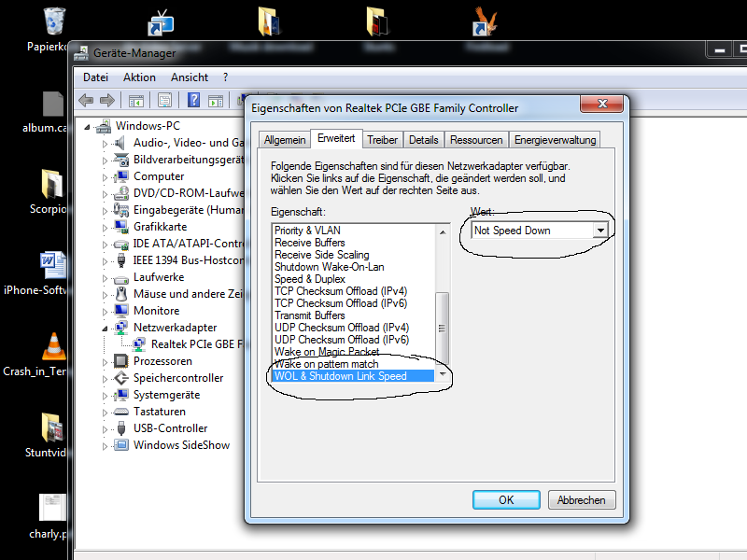Select TCP Checksum Offload (IPv6) property

354,303
